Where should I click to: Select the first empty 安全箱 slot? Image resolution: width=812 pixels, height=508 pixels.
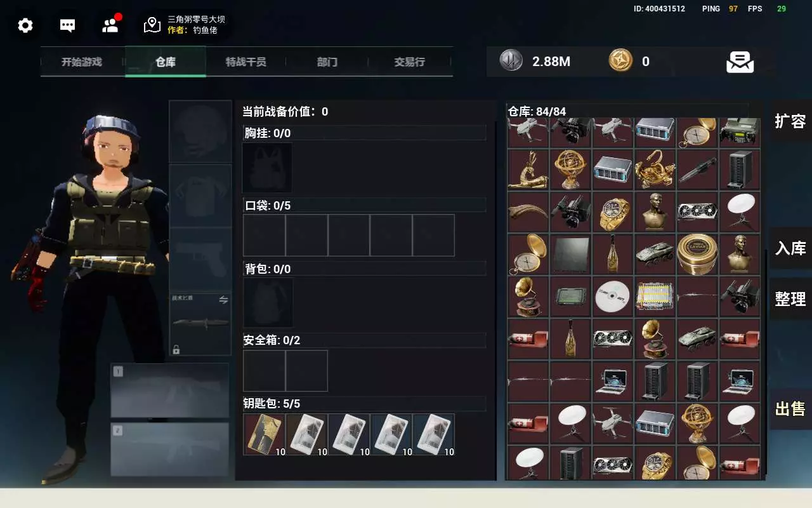click(264, 371)
